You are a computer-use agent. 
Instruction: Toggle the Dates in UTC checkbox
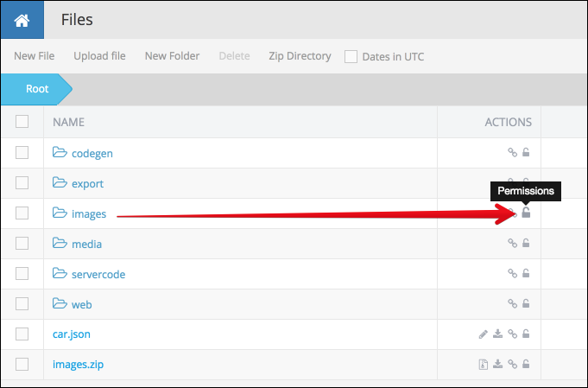click(x=351, y=57)
